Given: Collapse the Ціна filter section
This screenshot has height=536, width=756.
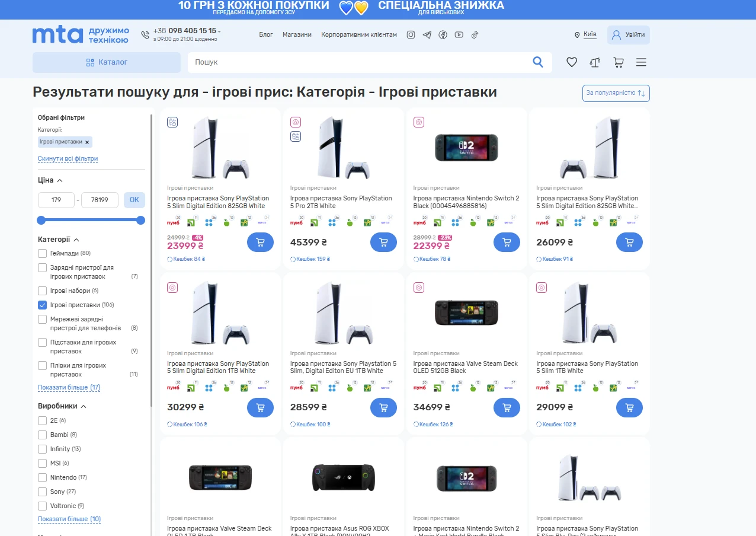Looking at the screenshot, I should click(x=60, y=180).
